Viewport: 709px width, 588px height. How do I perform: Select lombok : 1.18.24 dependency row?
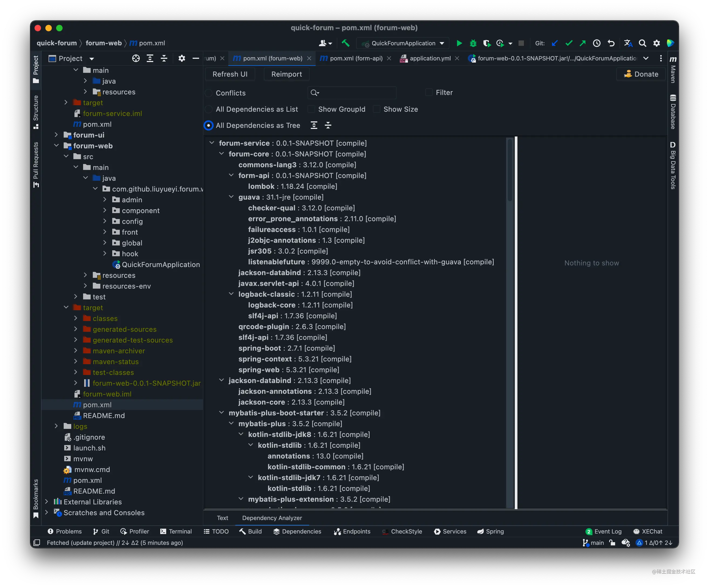coord(292,186)
